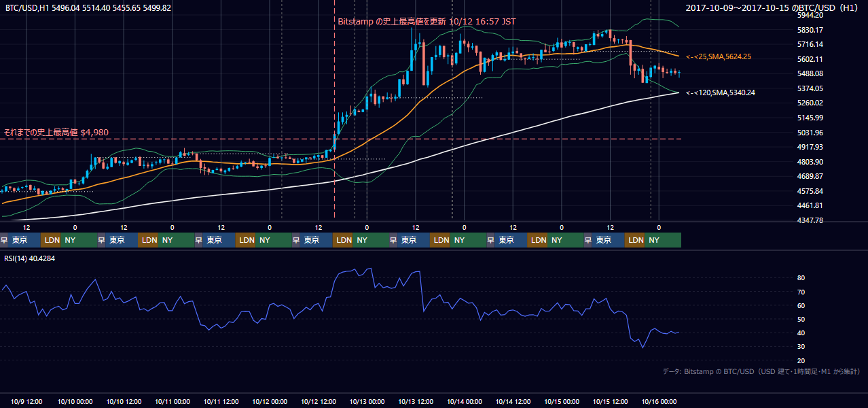Click the 10/11 00:00 date label
Image resolution: width=868 pixels, height=408 pixels.
pos(172,401)
